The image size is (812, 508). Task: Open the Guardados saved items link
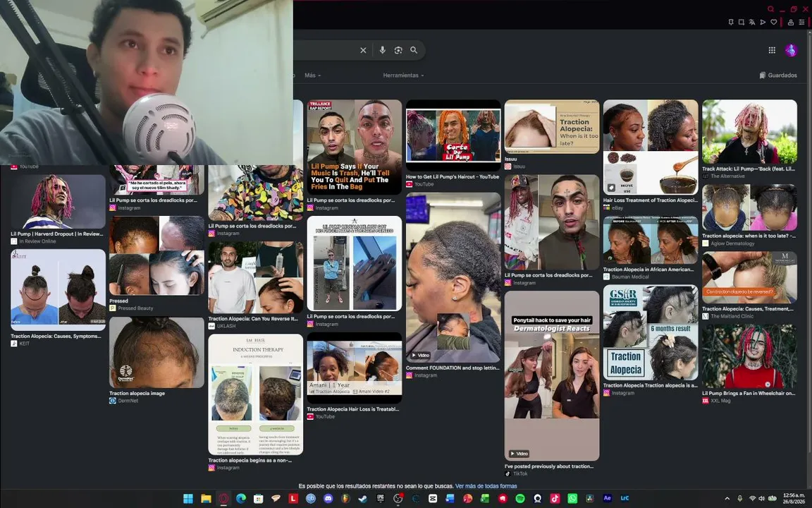tap(778, 75)
